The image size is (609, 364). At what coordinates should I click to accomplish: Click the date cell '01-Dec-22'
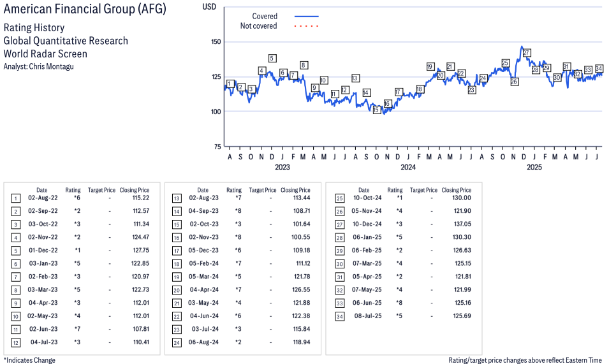pos(43,251)
